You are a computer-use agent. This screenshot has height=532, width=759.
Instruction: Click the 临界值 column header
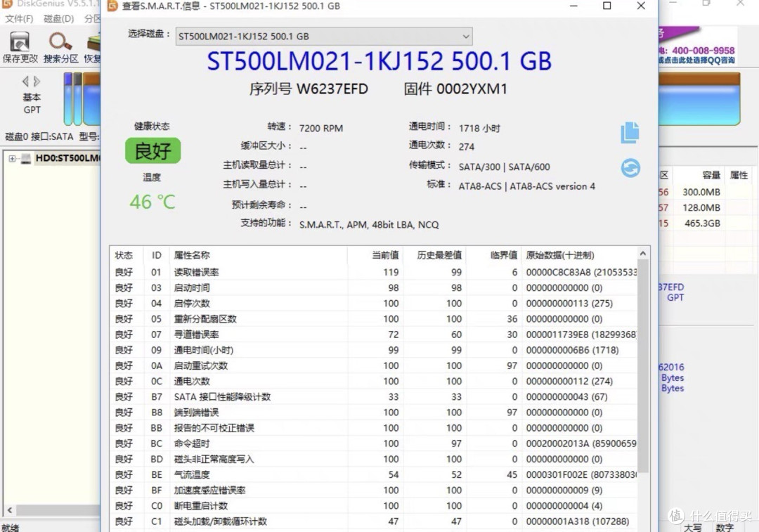(x=494, y=255)
